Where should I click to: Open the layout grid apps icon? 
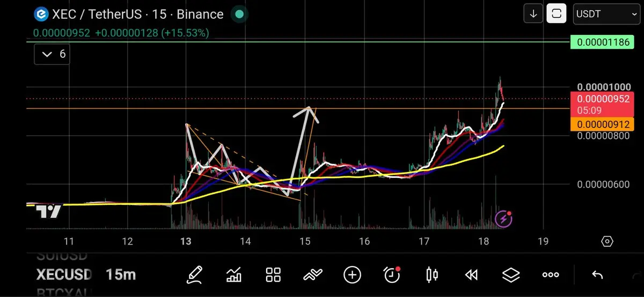point(274,275)
